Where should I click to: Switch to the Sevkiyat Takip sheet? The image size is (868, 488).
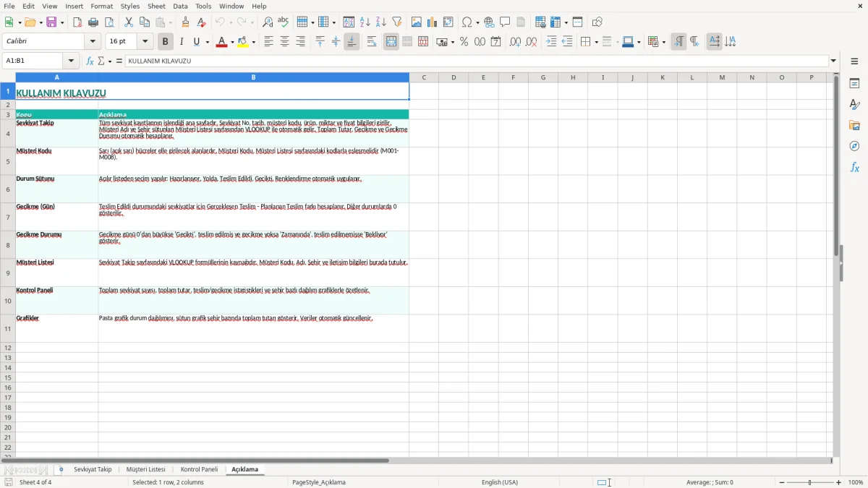click(x=93, y=470)
